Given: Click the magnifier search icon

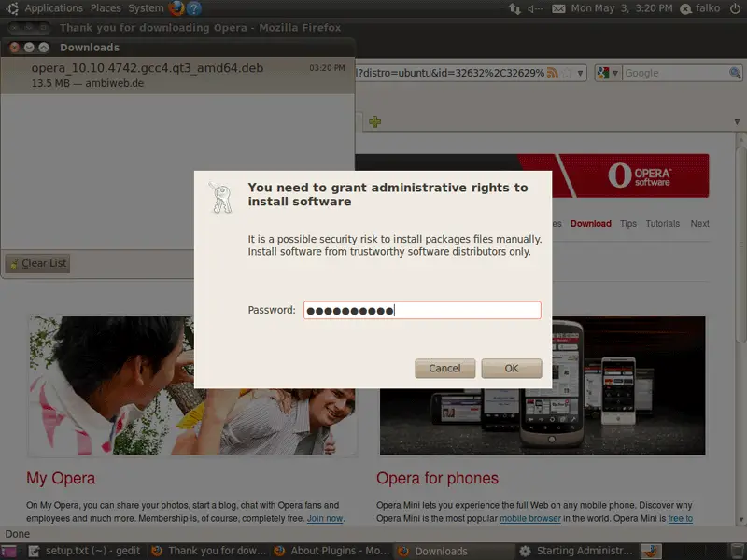Looking at the screenshot, I should [735, 73].
